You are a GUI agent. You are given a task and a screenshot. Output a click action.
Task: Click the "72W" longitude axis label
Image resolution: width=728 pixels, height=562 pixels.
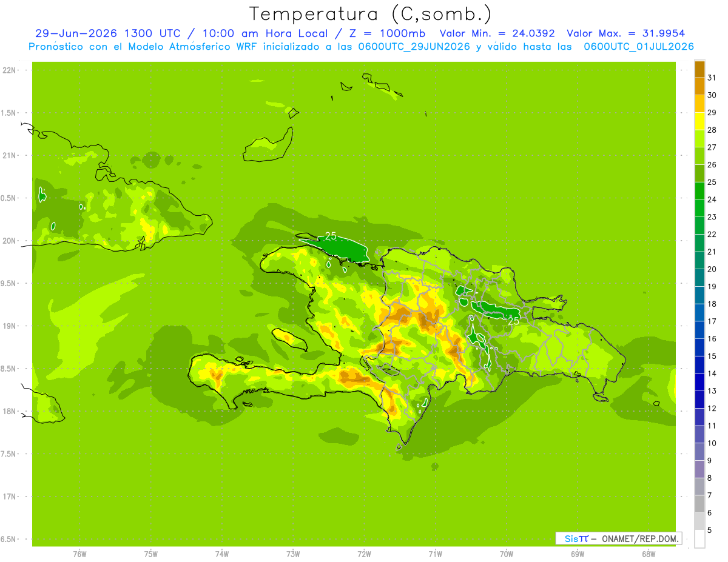[x=365, y=554]
